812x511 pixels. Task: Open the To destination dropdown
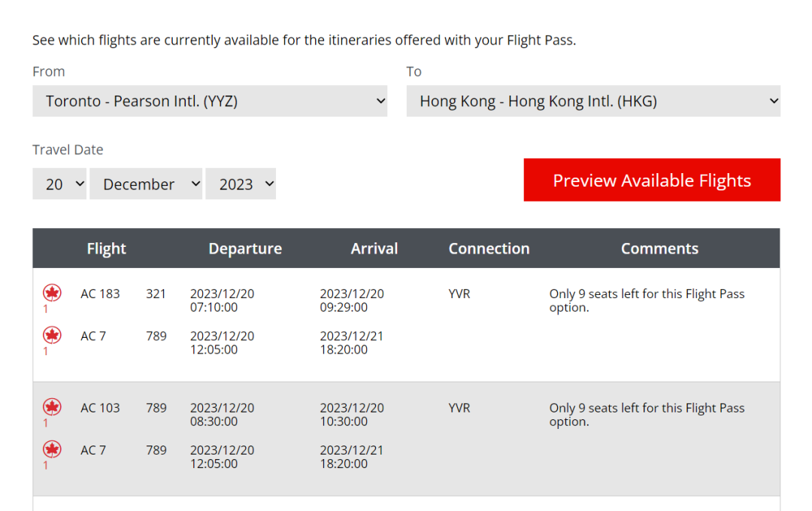pyautogui.click(x=593, y=101)
